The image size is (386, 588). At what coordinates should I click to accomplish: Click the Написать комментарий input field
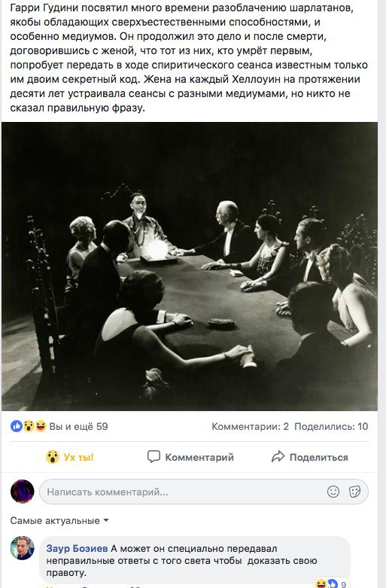(x=204, y=492)
